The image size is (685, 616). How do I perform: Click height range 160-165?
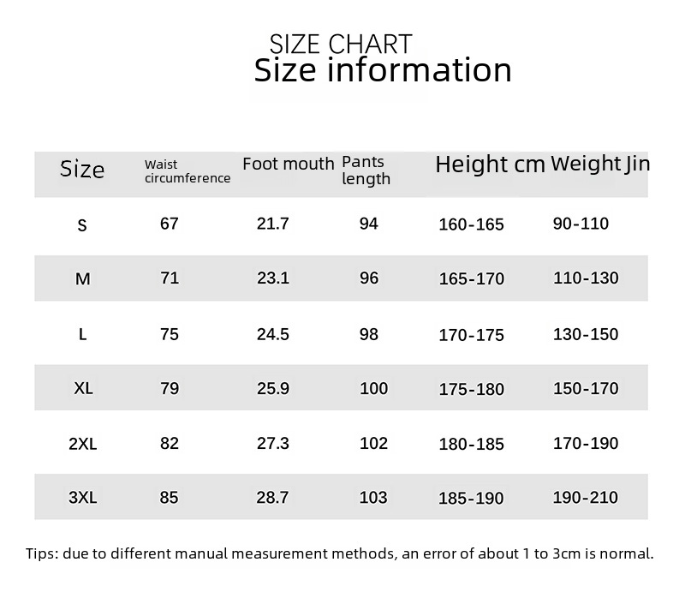(472, 224)
